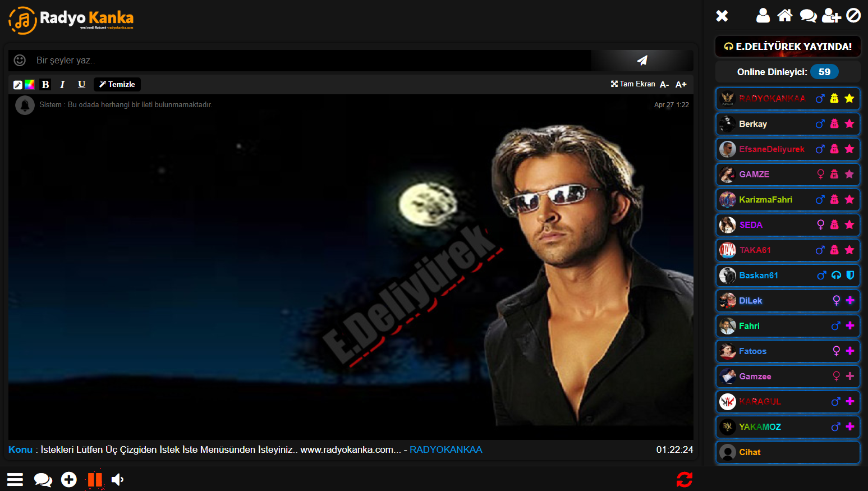The width and height of the screenshot is (868, 491).
Task: Open the emoji smiley picker
Action: click(20, 60)
